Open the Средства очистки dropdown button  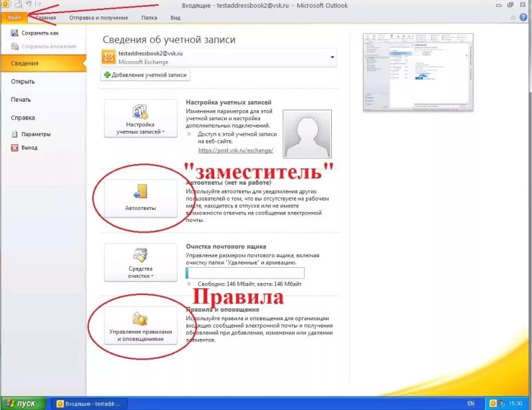[x=140, y=262]
